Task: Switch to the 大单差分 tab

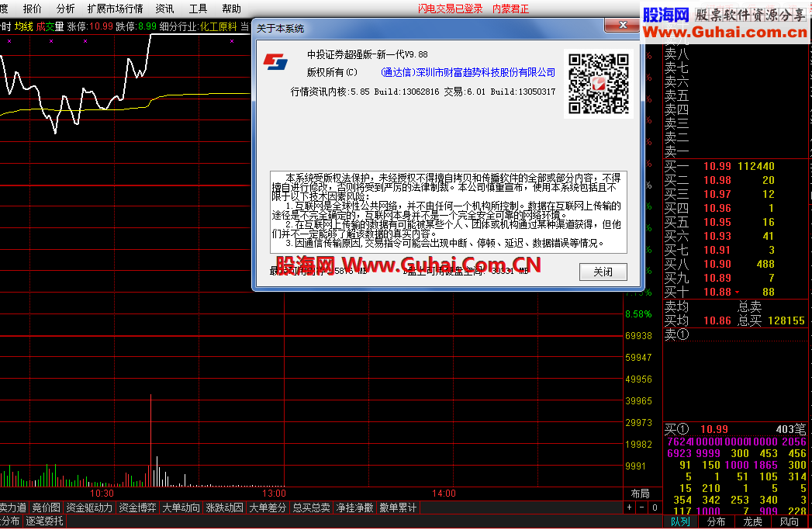Action: click(268, 507)
